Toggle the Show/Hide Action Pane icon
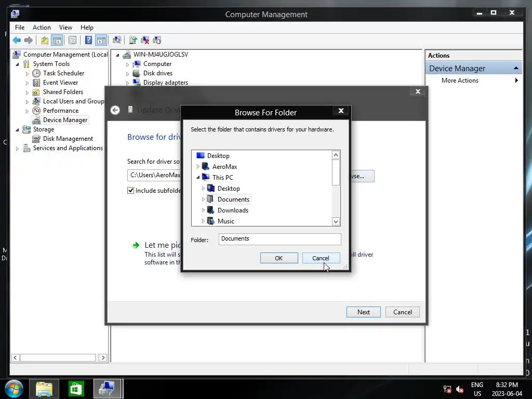This screenshot has width=532, height=399. (101, 41)
